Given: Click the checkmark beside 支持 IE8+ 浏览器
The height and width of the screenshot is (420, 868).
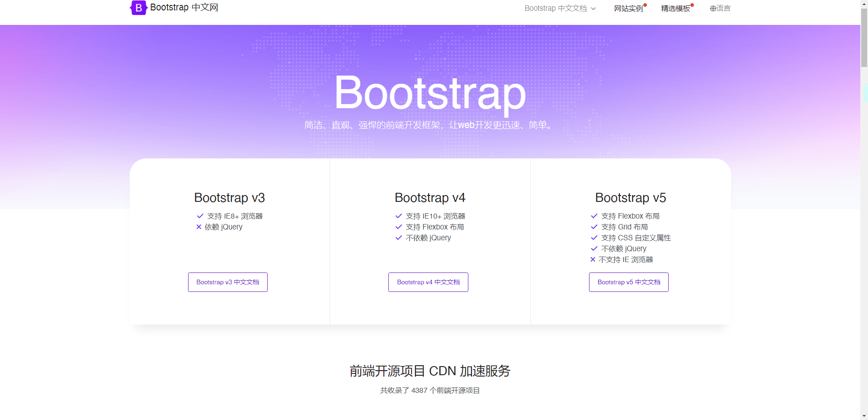Looking at the screenshot, I should point(200,216).
